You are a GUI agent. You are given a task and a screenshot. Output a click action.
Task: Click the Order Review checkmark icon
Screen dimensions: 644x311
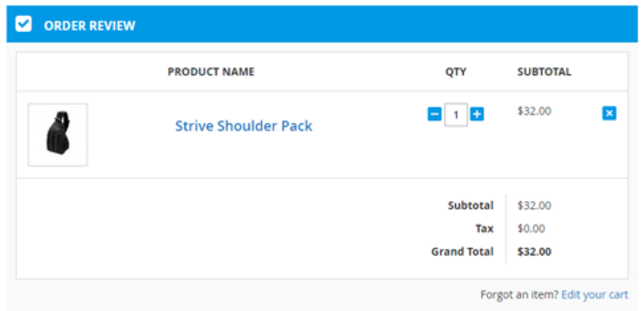[x=23, y=24]
